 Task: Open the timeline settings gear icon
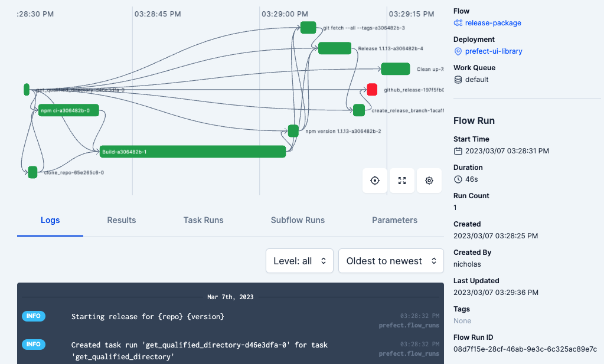click(429, 181)
